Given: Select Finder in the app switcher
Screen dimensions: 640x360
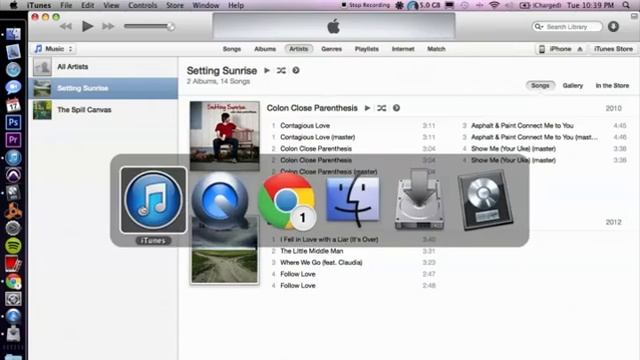Looking at the screenshot, I should (x=353, y=201).
